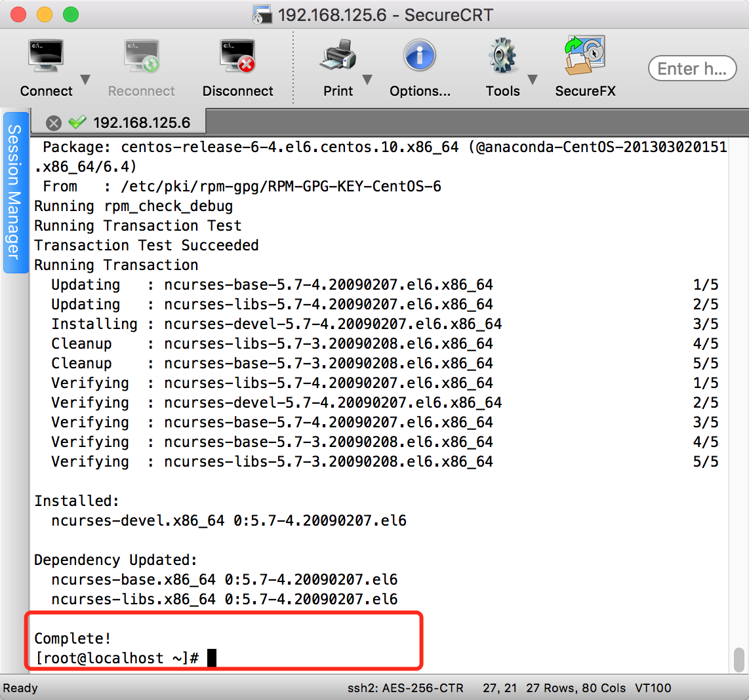
Task: Close the 192.168.125.6 session tab
Action: point(54,123)
